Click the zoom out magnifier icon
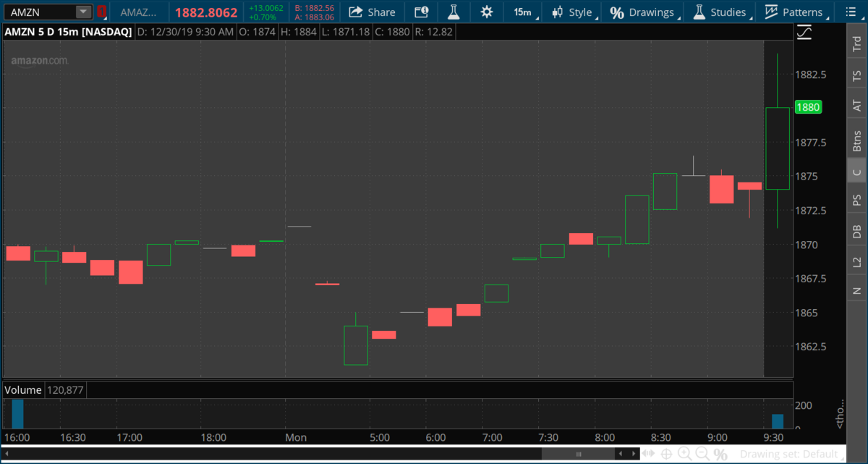Image resolution: width=868 pixels, height=464 pixels. 702,454
